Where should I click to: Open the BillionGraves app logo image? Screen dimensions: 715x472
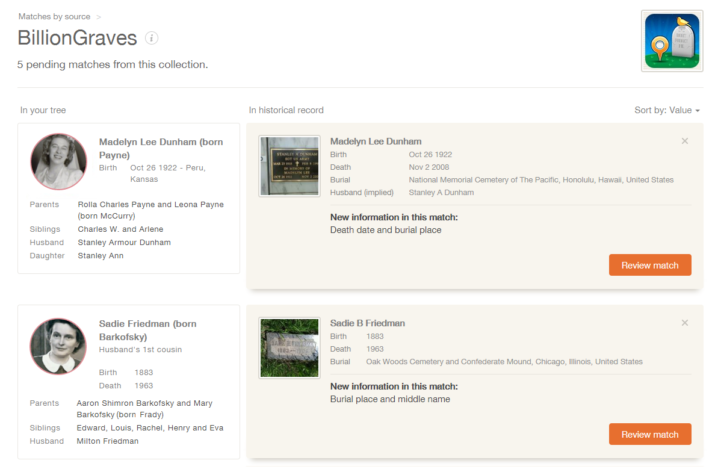[672, 41]
